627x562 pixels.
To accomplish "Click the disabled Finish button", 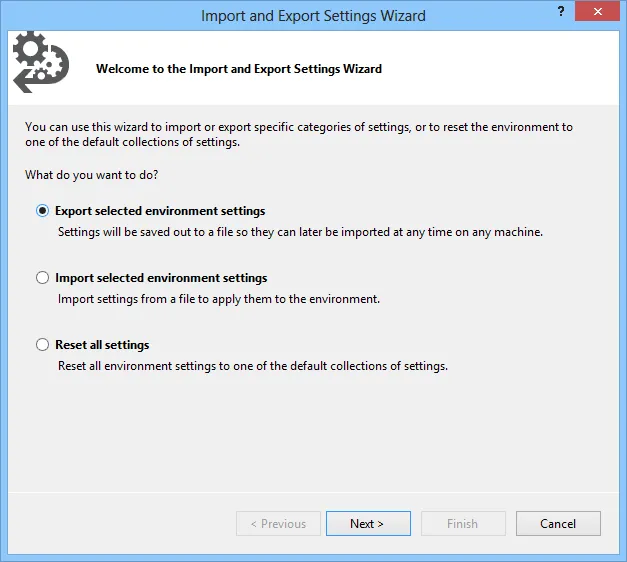I will click(x=462, y=524).
